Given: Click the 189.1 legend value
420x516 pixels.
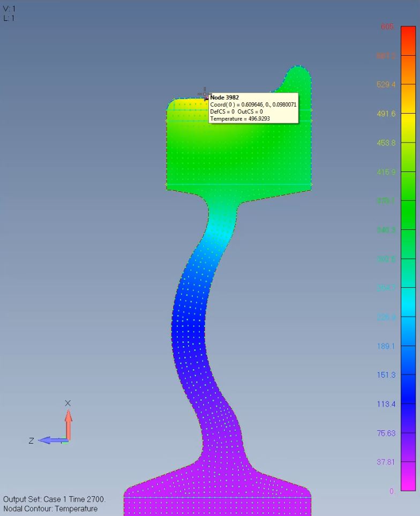Looking at the screenshot, I should pyautogui.click(x=386, y=346).
